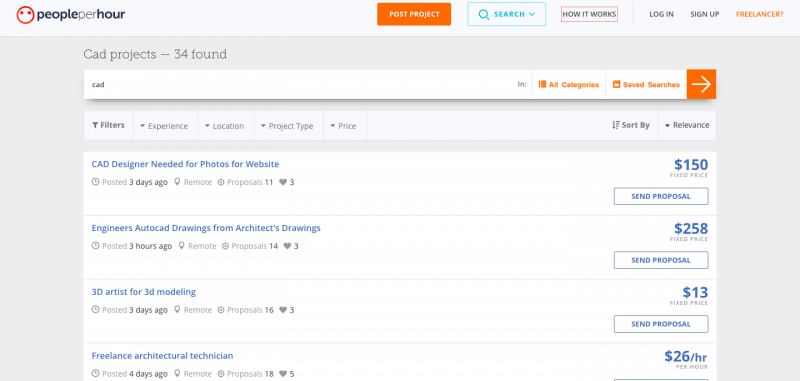
Task: Focus the search field containing cad
Action: click(x=301, y=85)
